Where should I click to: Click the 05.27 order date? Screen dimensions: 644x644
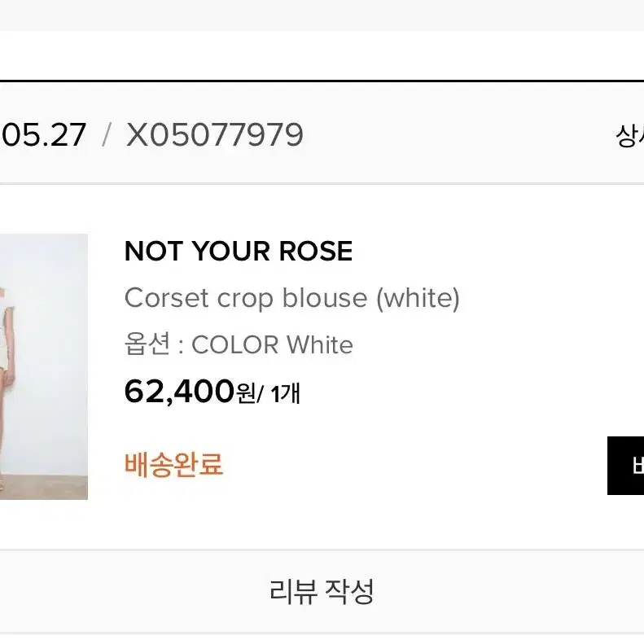pyautogui.click(x=43, y=134)
